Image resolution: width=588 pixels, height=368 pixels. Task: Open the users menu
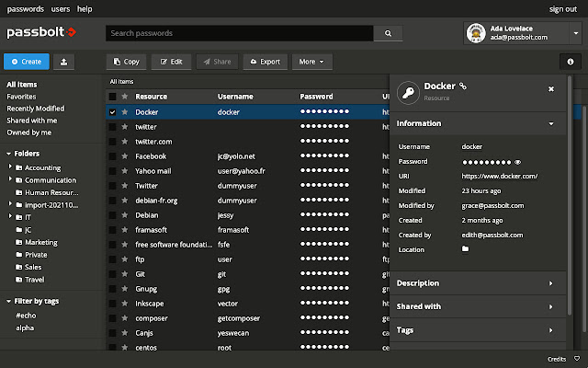61,8
